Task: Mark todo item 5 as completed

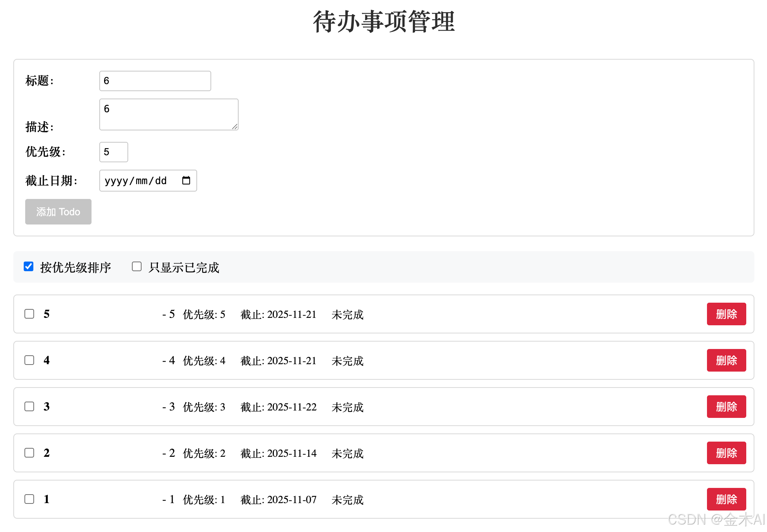Action: coord(29,314)
